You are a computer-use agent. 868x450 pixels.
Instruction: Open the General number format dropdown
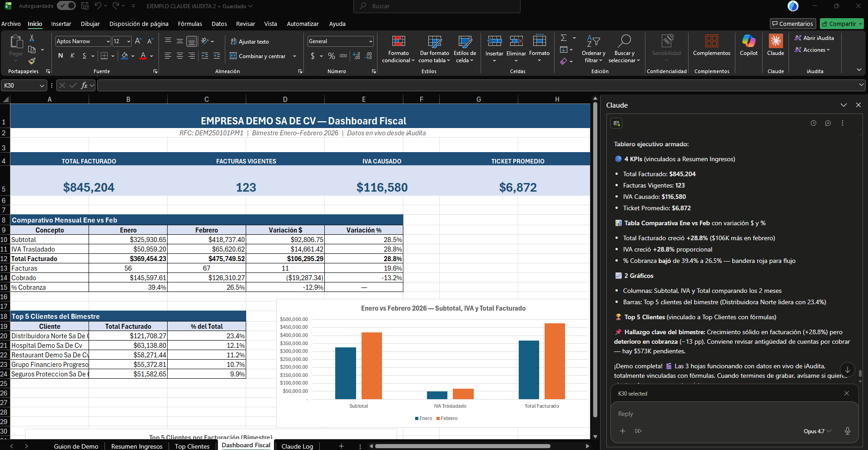tap(371, 41)
